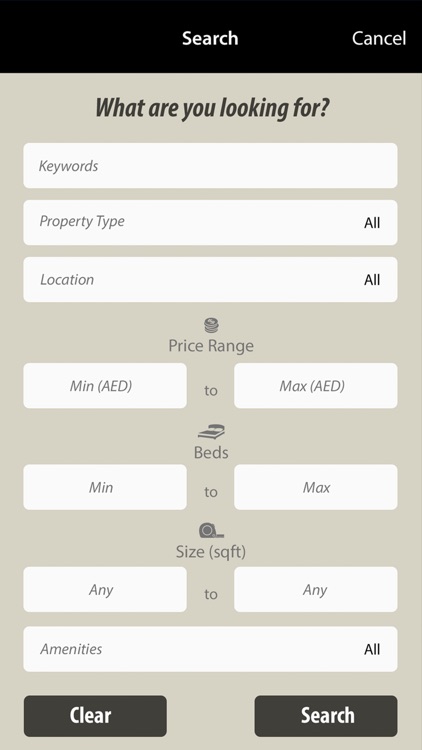
Task: Open the Location selector
Action: [211, 279]
